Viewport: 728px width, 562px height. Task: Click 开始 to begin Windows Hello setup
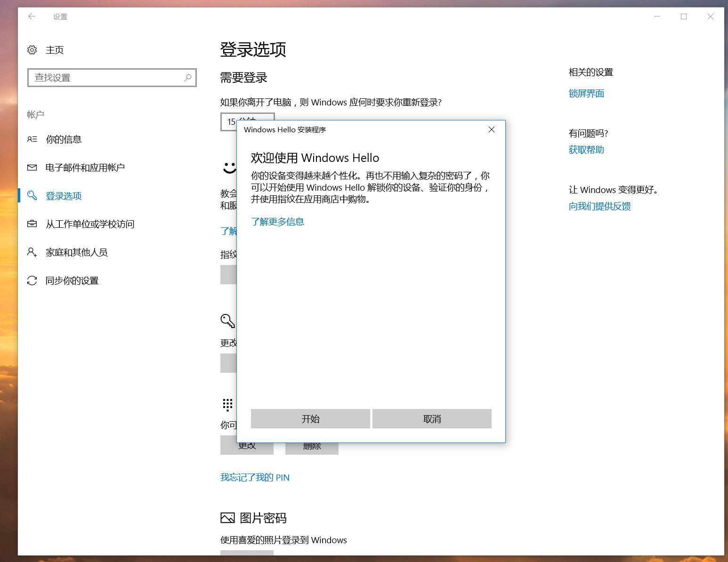click(x=310, y=418)
